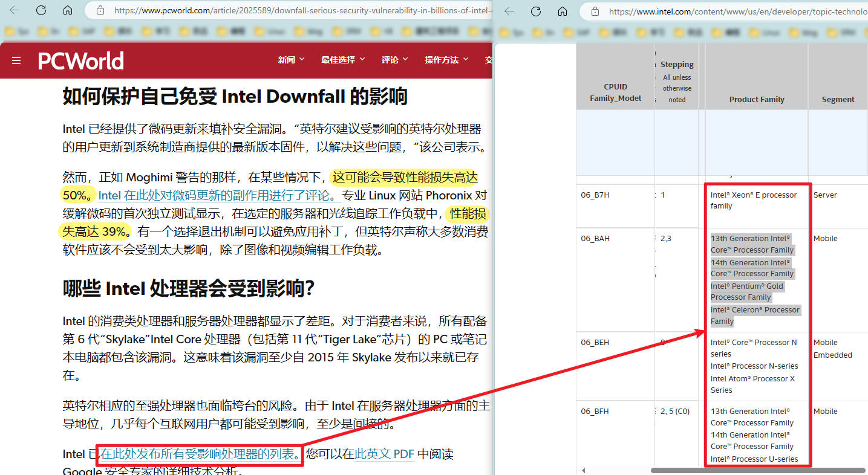View site info lock for pcworld.com
Screen dimensions: 868x475
(x=100, y=10)
